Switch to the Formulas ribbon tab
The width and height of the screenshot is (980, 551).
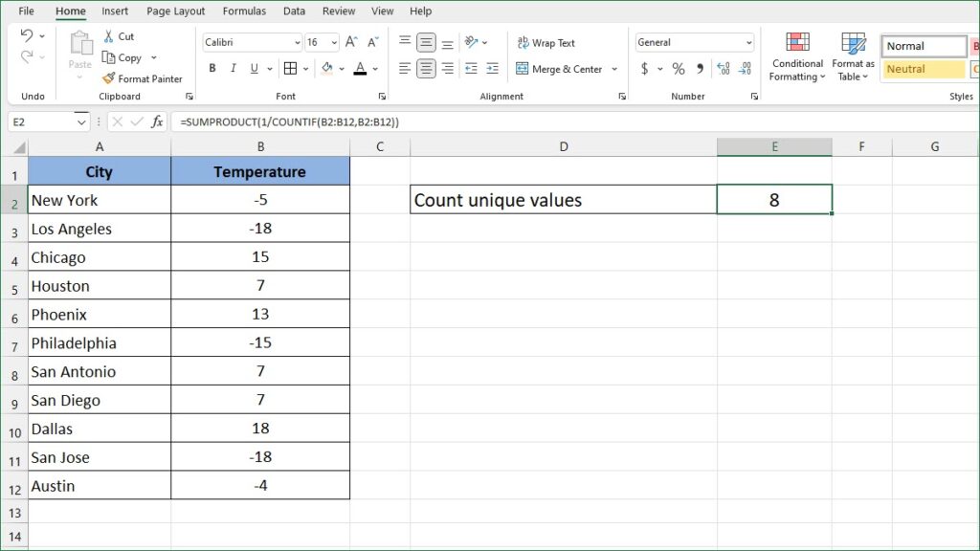pos(244,11)
